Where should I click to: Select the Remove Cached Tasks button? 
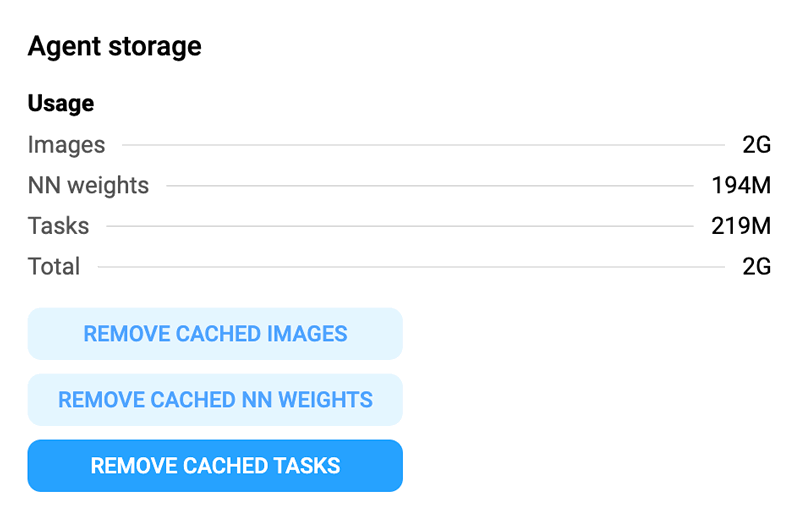215,465
